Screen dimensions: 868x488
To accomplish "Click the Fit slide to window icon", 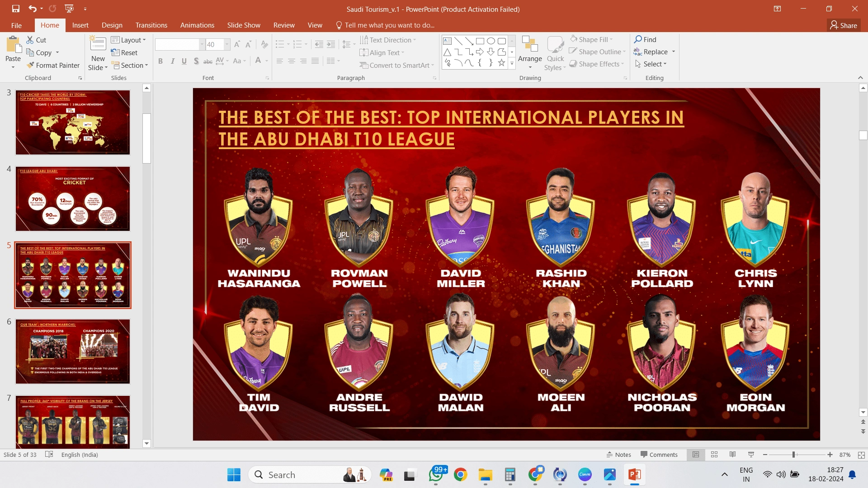I will (x=861, y=455).
